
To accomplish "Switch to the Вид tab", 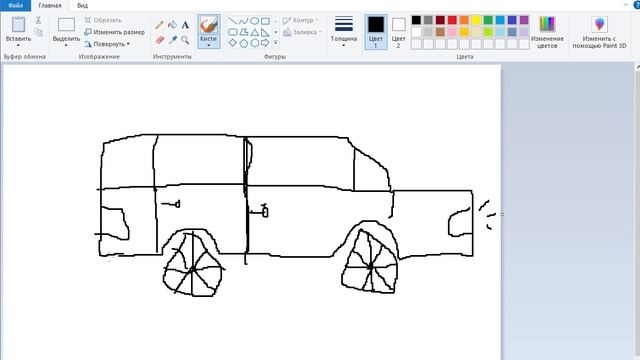I will point(82,6).
